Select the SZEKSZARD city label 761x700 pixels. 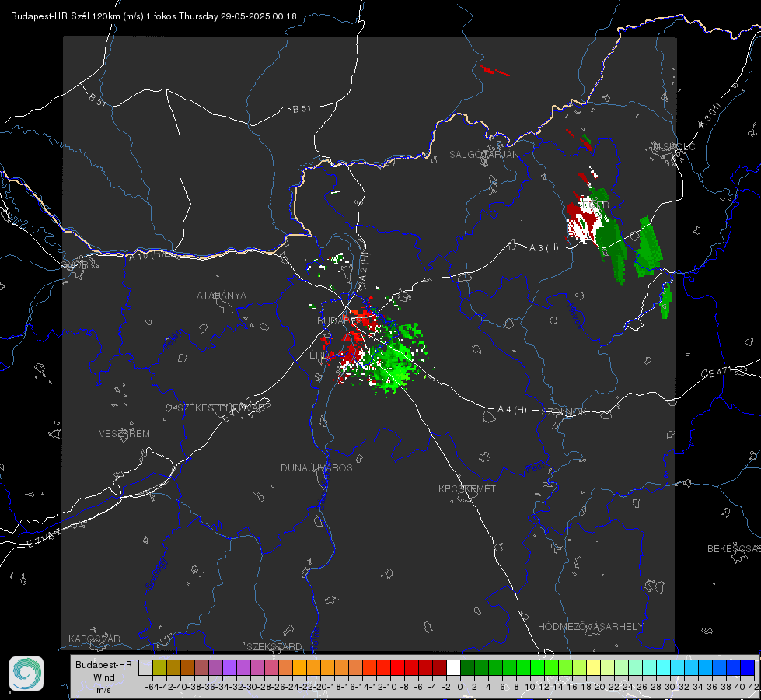pyautogui.click(x=274, y=646)
